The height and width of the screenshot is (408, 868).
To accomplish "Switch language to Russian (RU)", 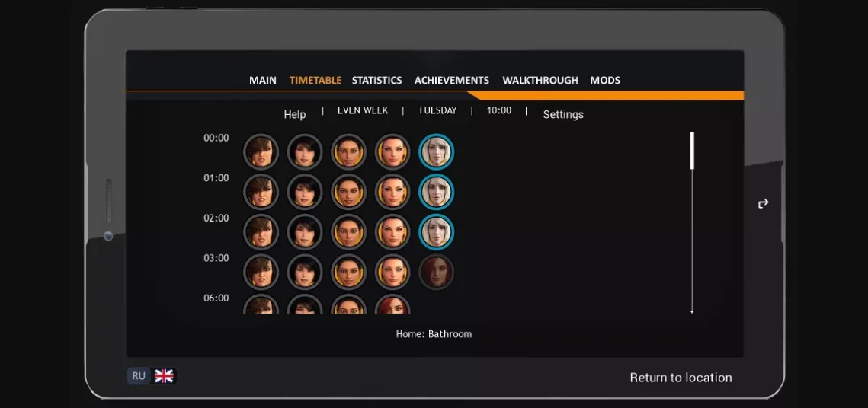I will pos(139,376).
